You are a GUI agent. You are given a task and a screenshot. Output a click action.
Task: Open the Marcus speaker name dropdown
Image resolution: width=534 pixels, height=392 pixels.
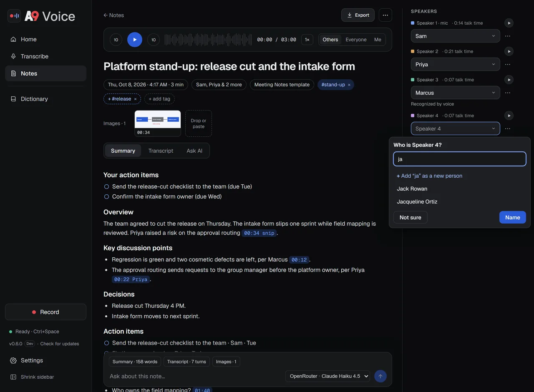[x=455, y=93]
